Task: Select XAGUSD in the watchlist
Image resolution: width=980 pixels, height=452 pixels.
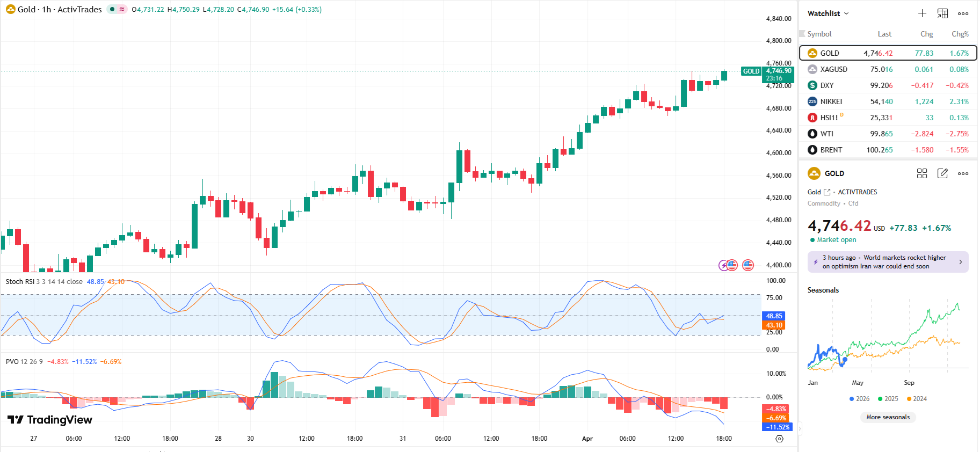Action: pyautogui.click(x=833, y=69)
